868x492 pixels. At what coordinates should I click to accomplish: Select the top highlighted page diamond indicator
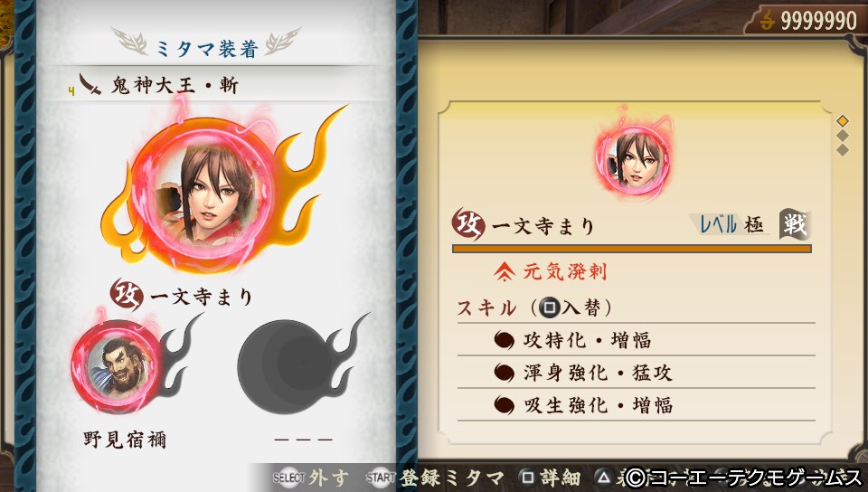(x=843, y=120)
